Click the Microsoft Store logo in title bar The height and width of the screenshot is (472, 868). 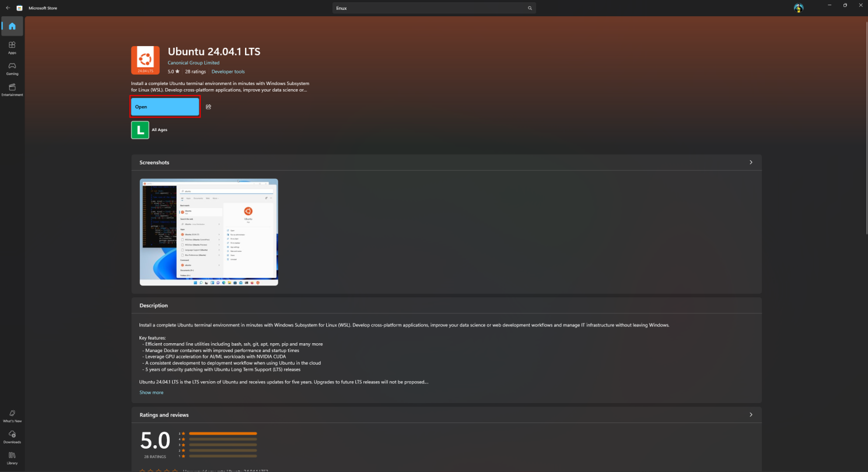click(x=19, y=8)
